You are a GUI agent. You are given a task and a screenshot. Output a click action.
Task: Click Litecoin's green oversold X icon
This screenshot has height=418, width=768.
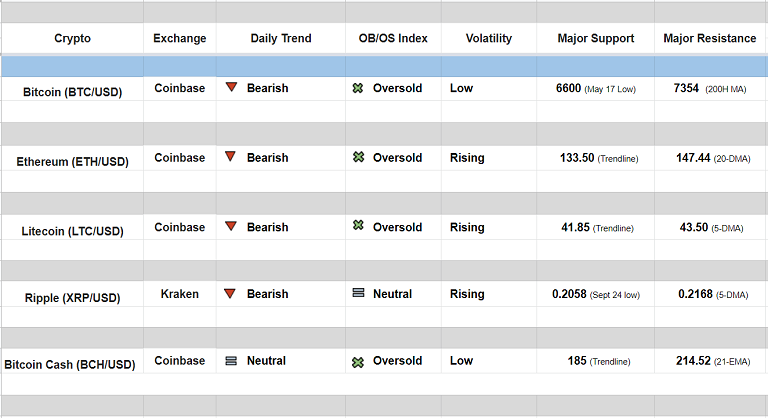point(358,226)
